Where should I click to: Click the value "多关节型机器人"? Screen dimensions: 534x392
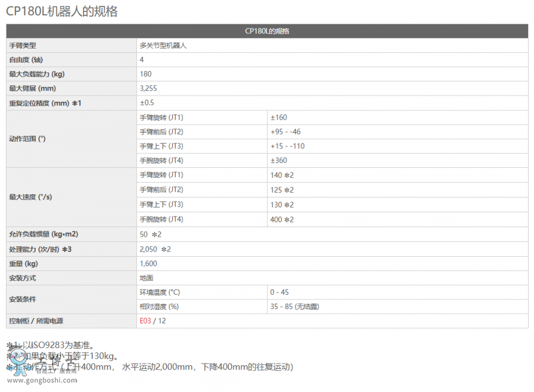click(163, 46)
